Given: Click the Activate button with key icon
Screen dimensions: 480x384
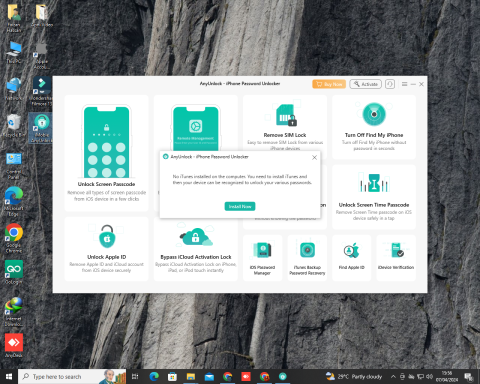Looking at the screenshot, I should click(366, 84).
